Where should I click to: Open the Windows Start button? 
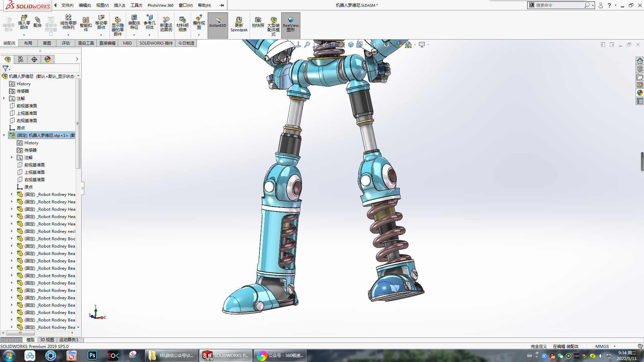[9, 355]
